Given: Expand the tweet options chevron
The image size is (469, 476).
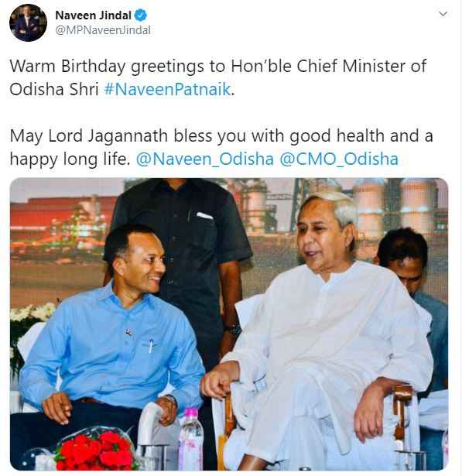Looking at the screenshot, I should (443, 14).
